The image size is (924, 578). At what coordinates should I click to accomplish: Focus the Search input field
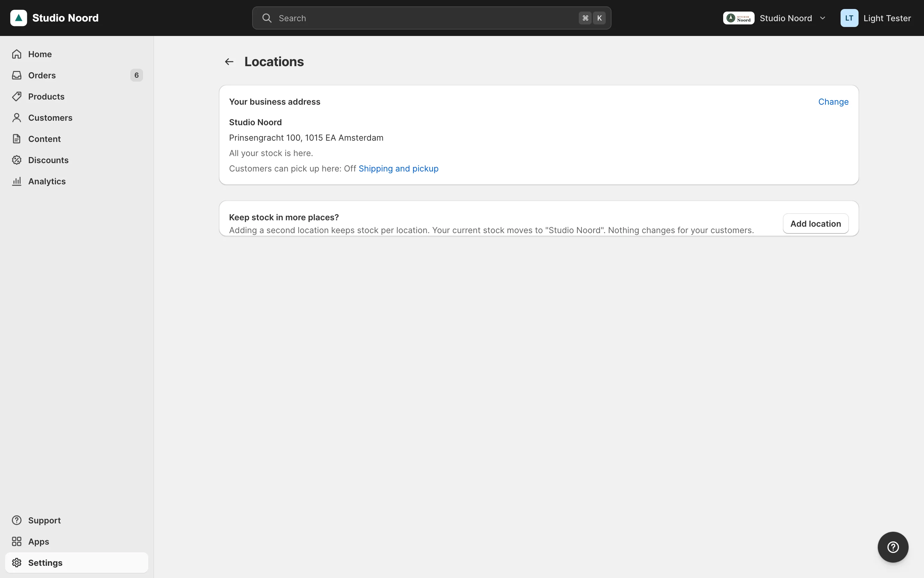click(x=432, y=18)
